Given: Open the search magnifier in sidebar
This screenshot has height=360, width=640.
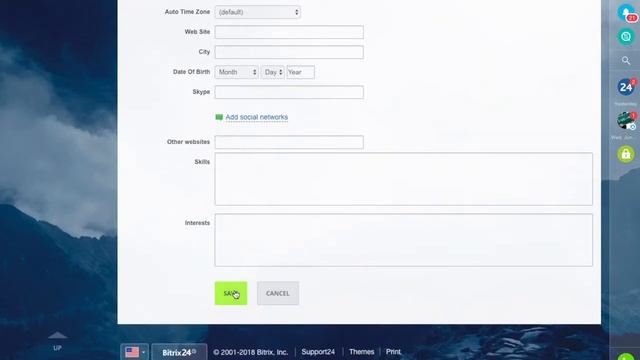Looking at the screenshot, I should point(626,61).
